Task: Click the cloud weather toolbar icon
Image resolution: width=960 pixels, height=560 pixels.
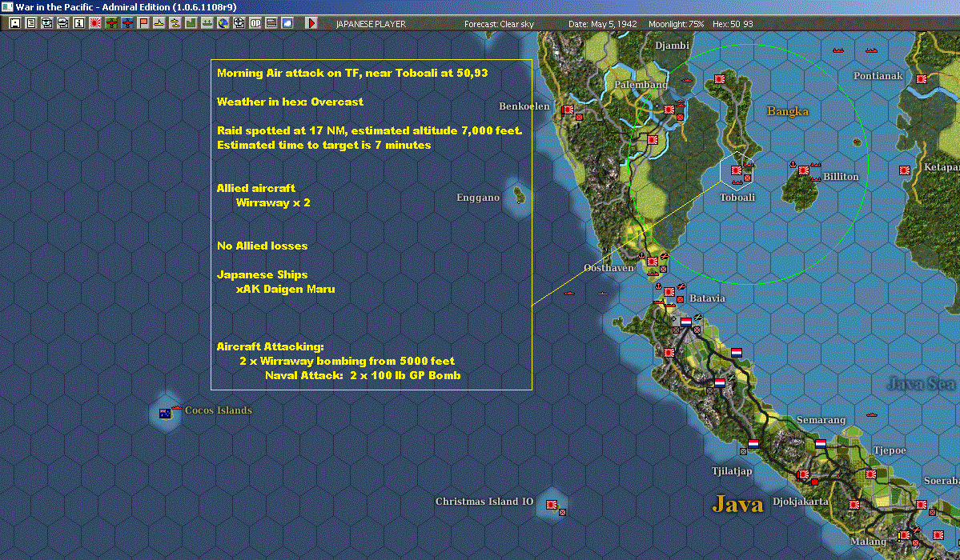Action: pyautogui.click(x=287, y=23)
